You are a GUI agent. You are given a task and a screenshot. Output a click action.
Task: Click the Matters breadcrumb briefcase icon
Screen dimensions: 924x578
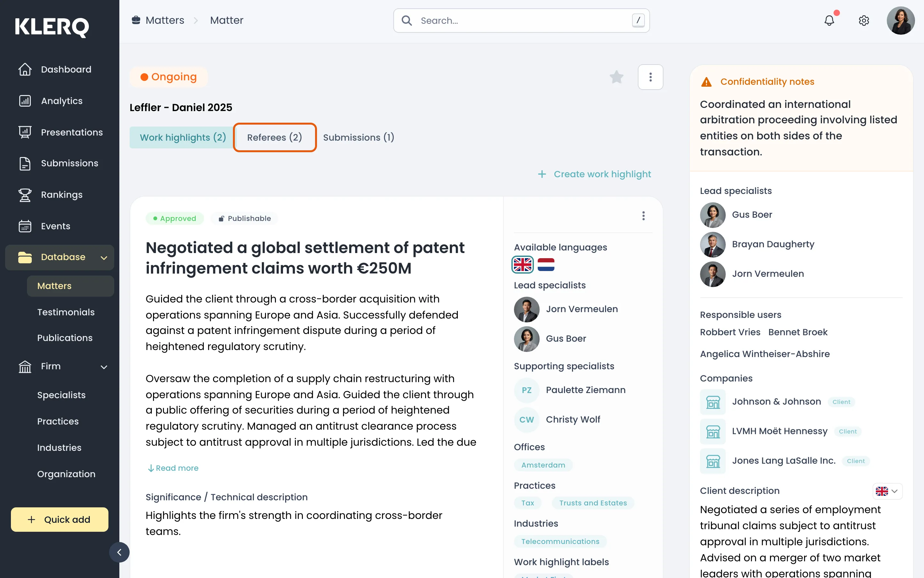click(x=136, y=20)
